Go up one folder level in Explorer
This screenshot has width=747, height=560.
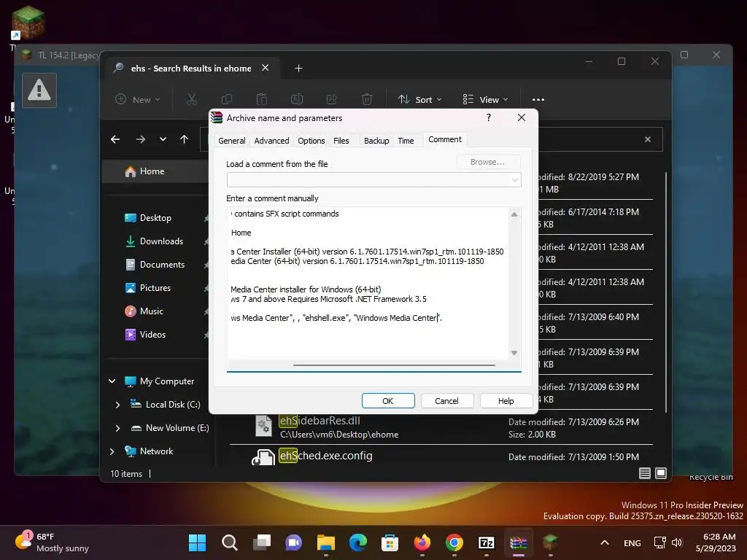click(185, 139)
